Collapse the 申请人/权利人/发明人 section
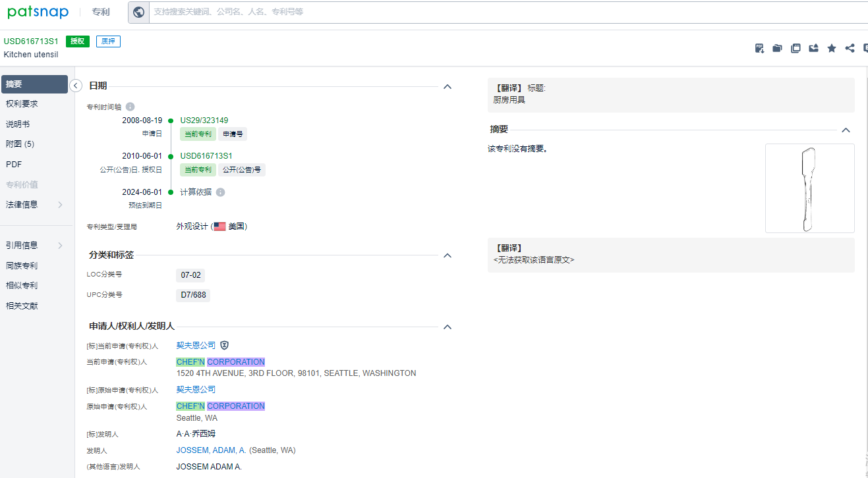The height and width of the screenshot is (478, 868). [x=448, y=327]
